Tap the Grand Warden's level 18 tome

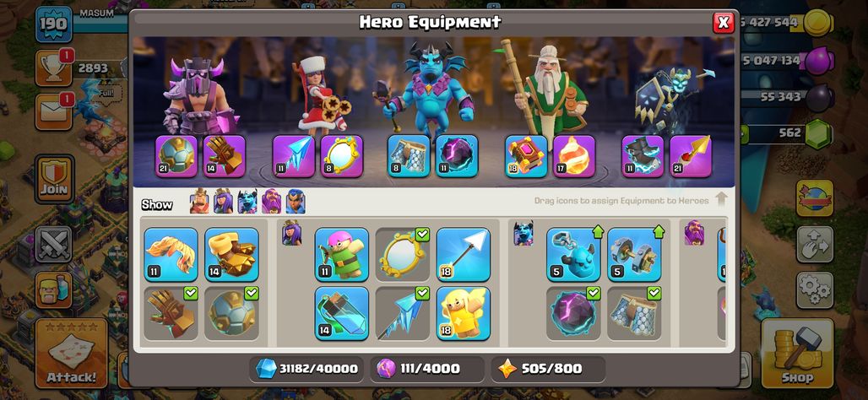526,156
